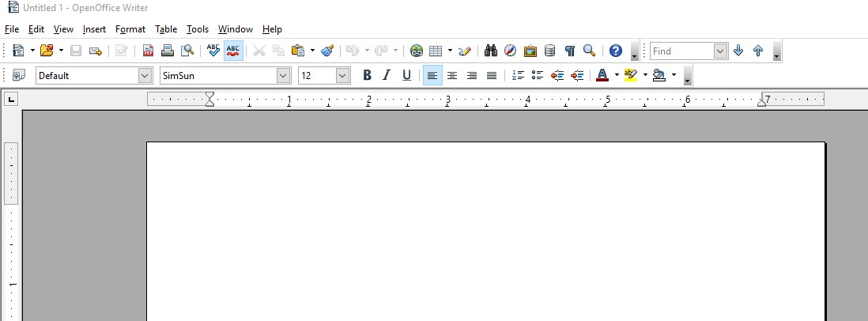Open the Highlighting color dropdown arrow
Screen dimensions: 868x321
tap(645, 75)
